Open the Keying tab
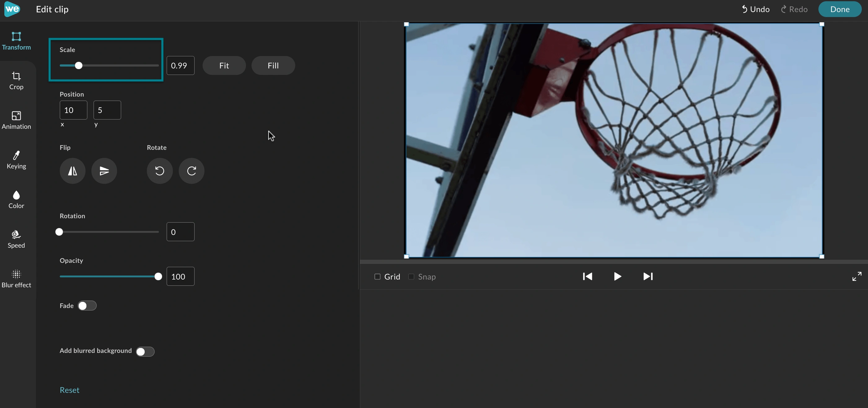This screenshot has height=408, width=868. pyautogui.click(x=16, y=160)
